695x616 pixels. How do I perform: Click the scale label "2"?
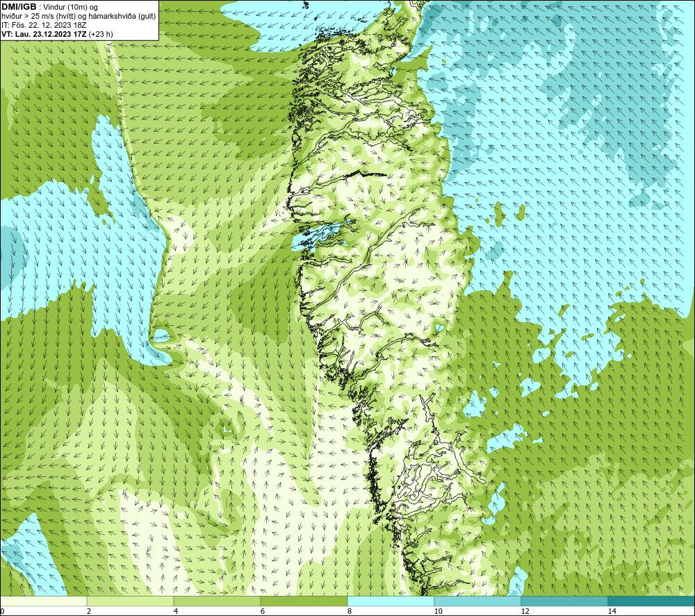[x=89, y=611]
